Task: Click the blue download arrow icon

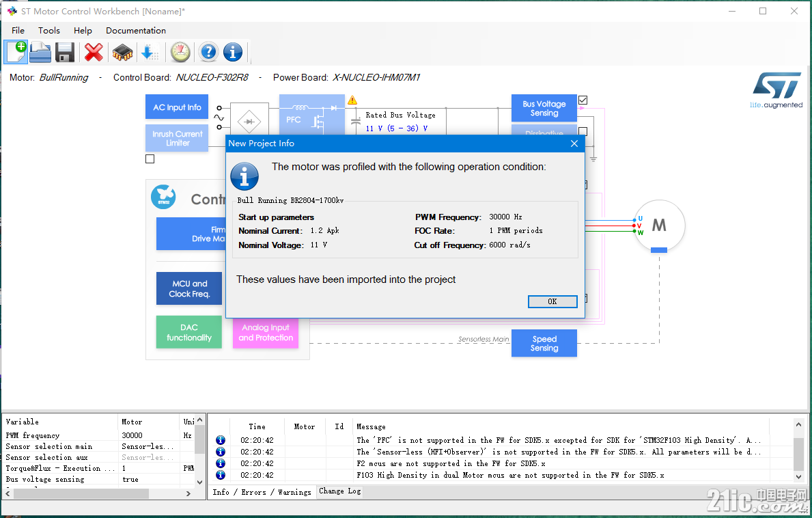Action: point(149,53)
